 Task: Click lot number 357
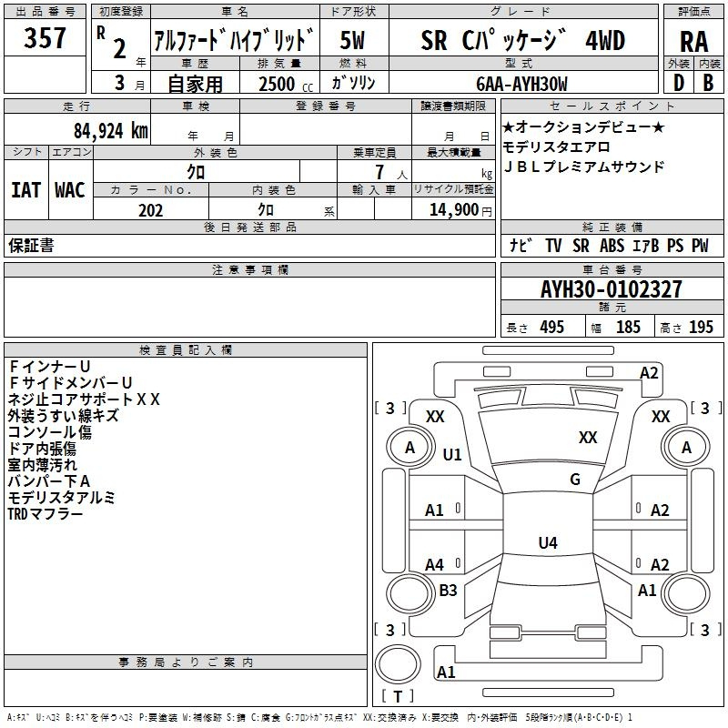pos(45,37)
